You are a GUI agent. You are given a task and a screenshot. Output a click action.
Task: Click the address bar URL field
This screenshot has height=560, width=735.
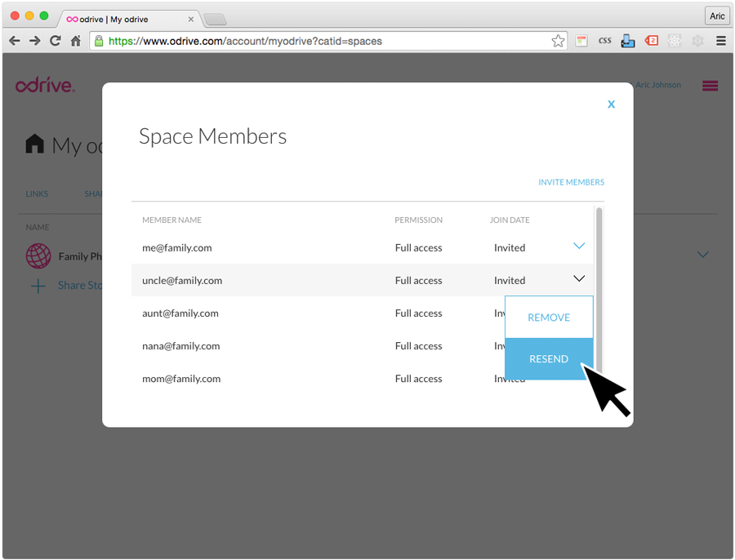(328, 42)
